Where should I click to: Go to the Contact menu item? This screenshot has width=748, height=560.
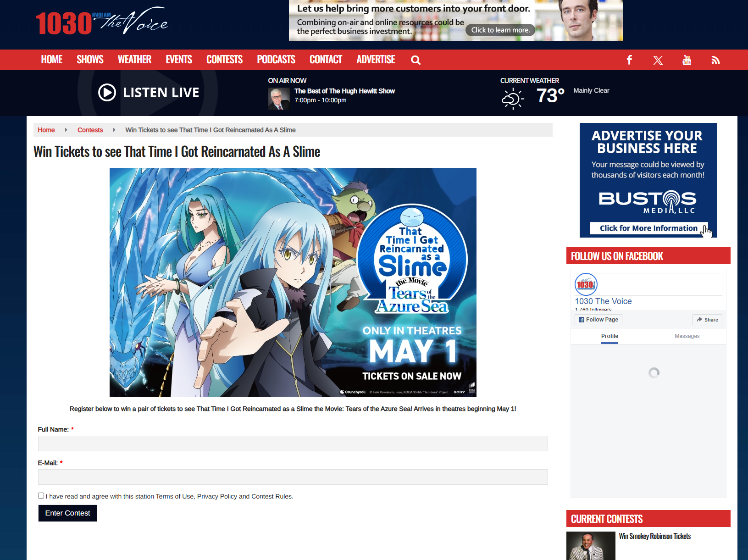coord(326,60)
